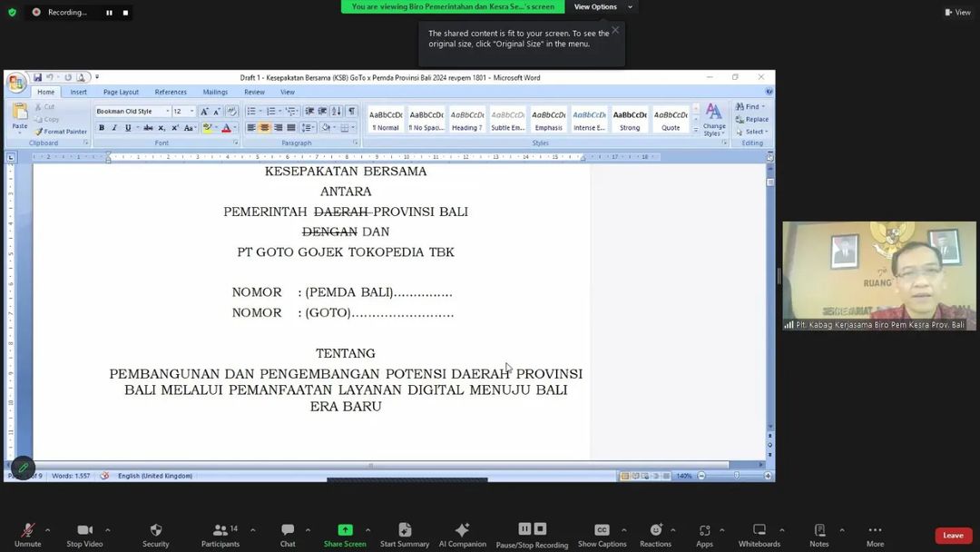Close the shared content notification
The height and width of the screenshot is (552, 980).
pos(615,30)
